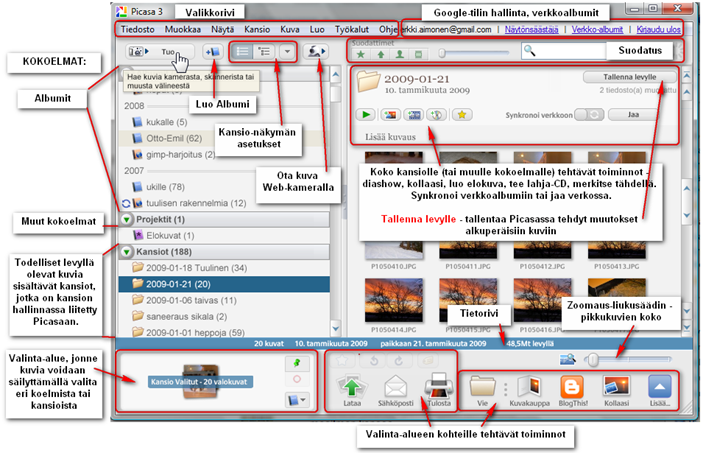This screenshot has width=717, height=453.
Task: Click the Tuo import button
Action: coord(159,52)
